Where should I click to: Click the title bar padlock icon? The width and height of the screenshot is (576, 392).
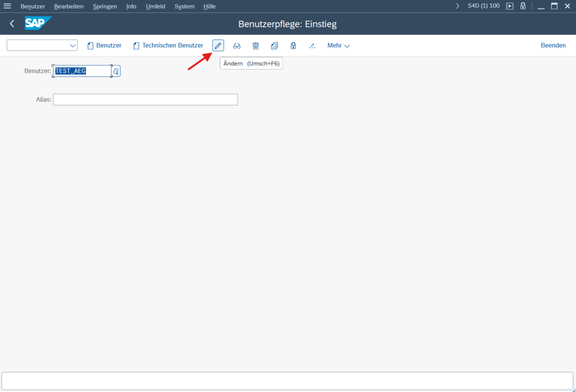(x=523, y=6)
